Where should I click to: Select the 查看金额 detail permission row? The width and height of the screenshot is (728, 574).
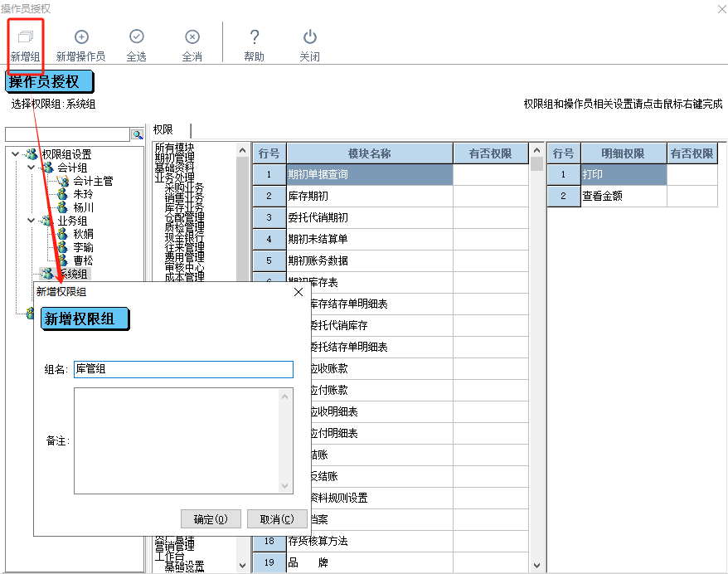624,196
